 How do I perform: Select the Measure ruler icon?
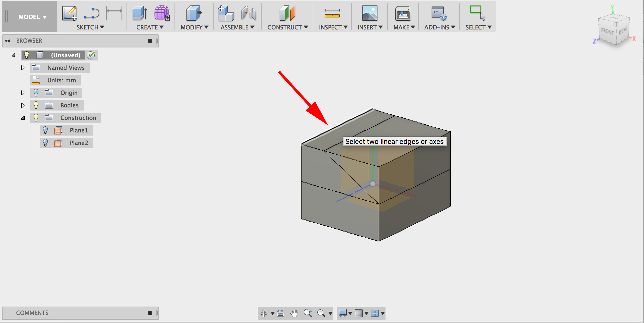click(332, 13)
